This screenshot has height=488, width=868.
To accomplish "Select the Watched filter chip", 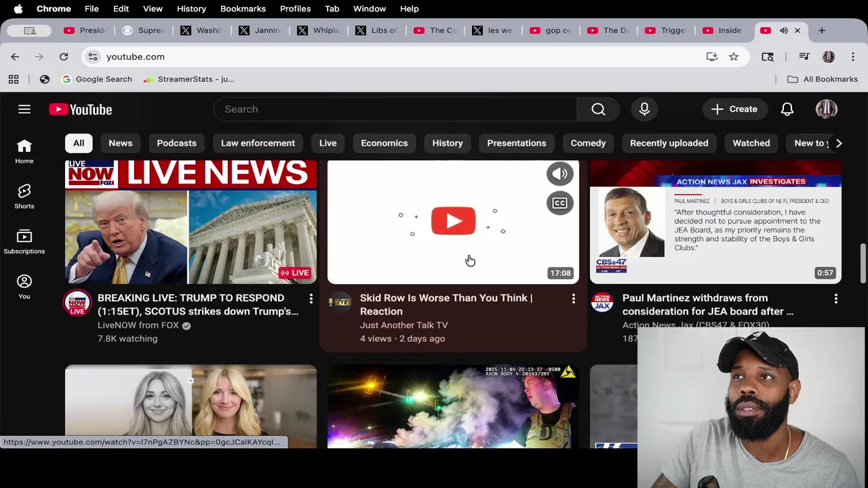I will [751, 143].
